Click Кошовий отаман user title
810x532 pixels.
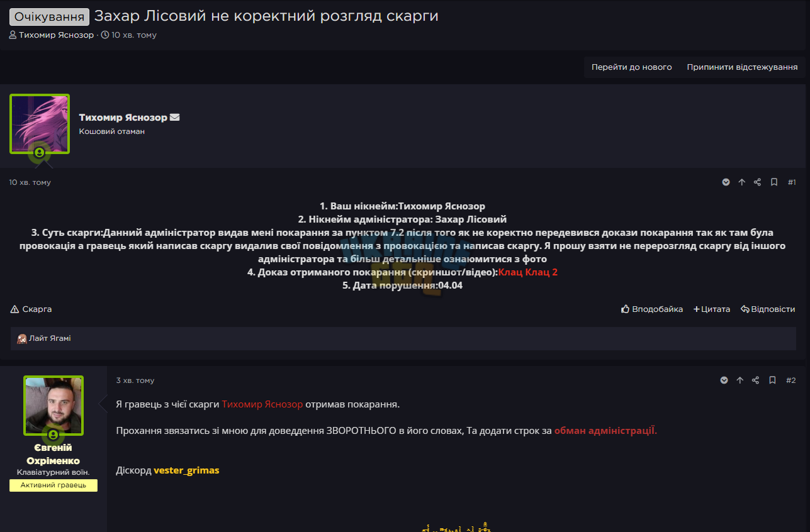112,131
